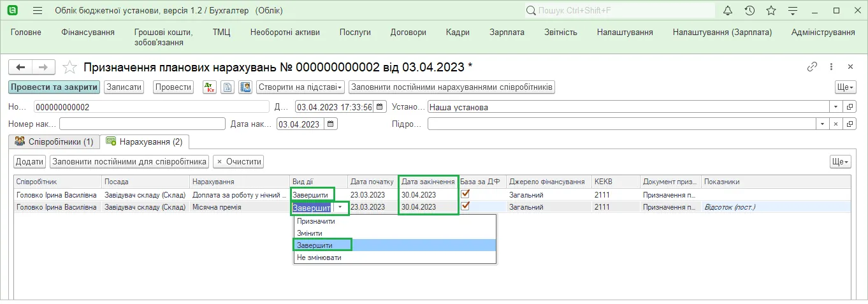
Task: Click the Номер нак. input field
Action: coord(142,124)
